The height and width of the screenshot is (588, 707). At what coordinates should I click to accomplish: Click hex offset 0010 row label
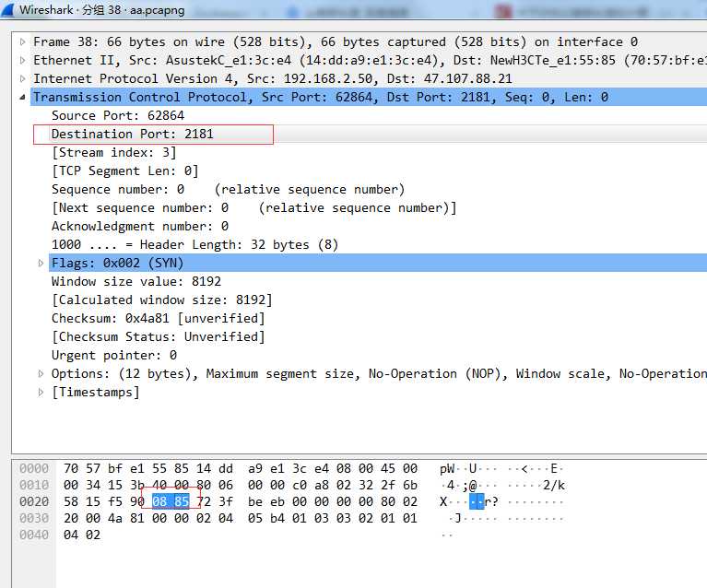click(x=34, y=485)
